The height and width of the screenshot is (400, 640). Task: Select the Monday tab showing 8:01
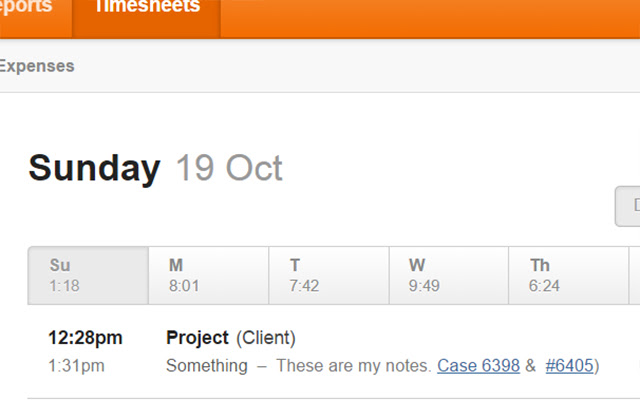[208, 275]
